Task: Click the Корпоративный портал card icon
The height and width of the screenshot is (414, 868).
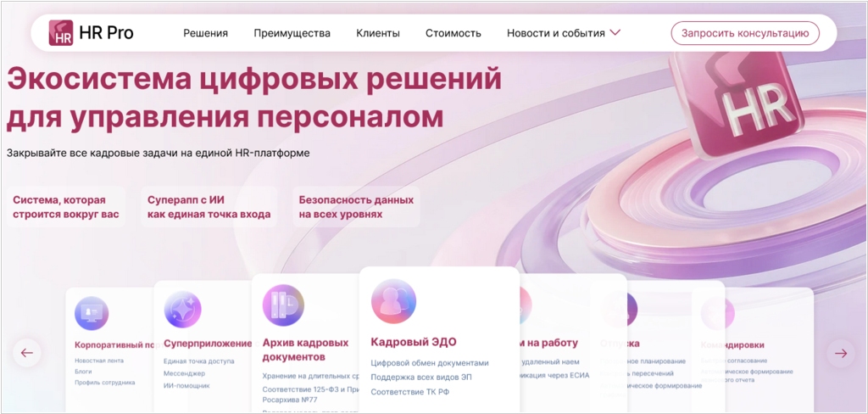Action: (91, 313)
